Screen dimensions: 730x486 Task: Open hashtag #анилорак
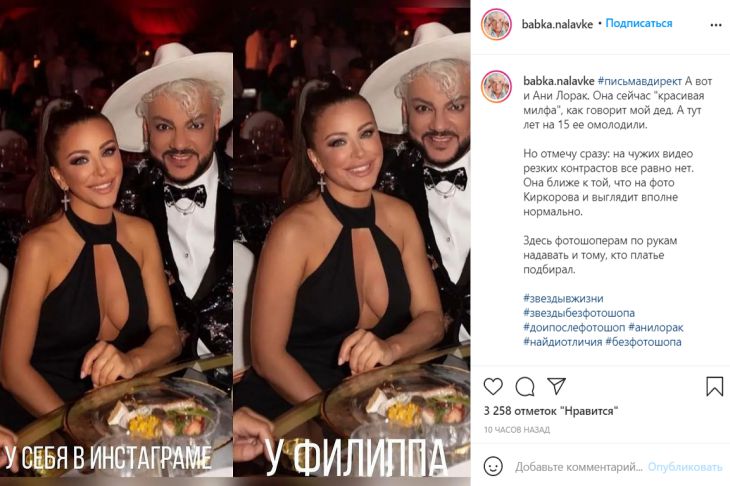tap(656, 327)
